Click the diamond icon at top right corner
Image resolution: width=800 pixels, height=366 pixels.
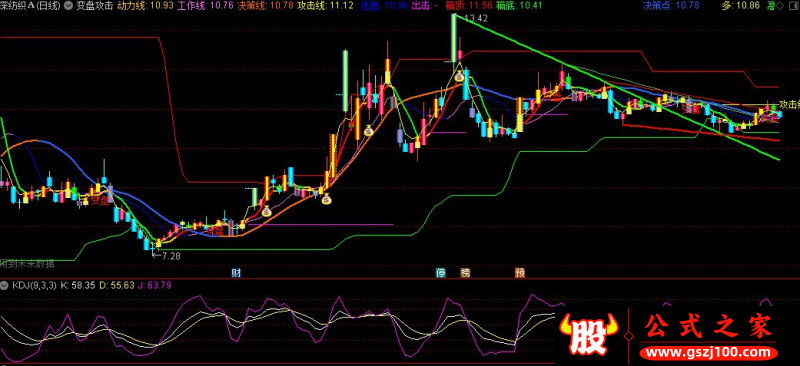point(793,6)
